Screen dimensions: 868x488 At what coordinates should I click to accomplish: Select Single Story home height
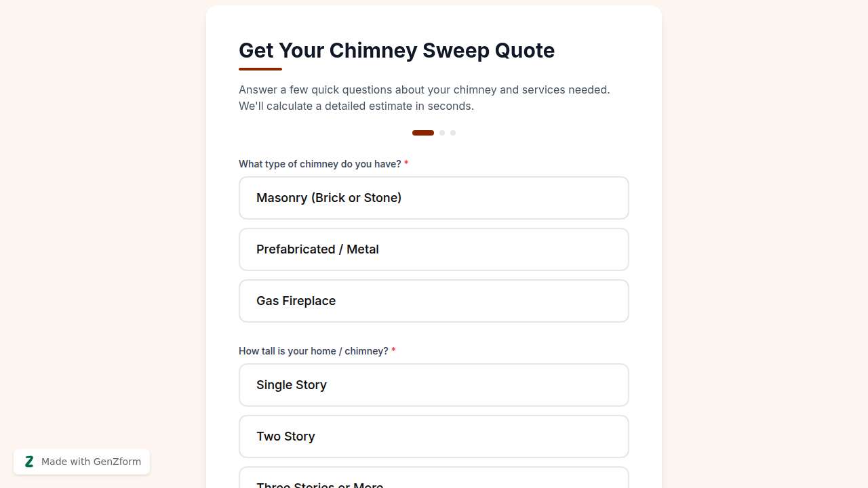pos(434,385)
